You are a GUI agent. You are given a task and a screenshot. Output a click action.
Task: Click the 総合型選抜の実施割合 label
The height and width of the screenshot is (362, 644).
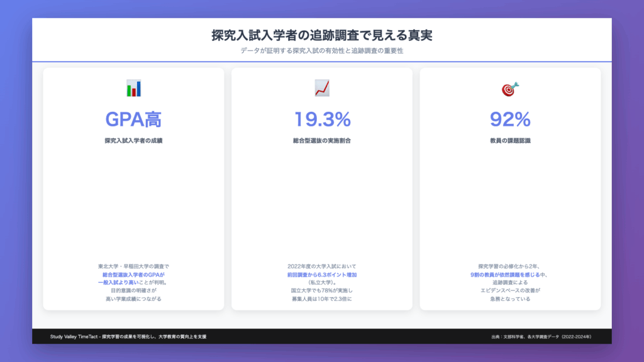click(322, 141)
